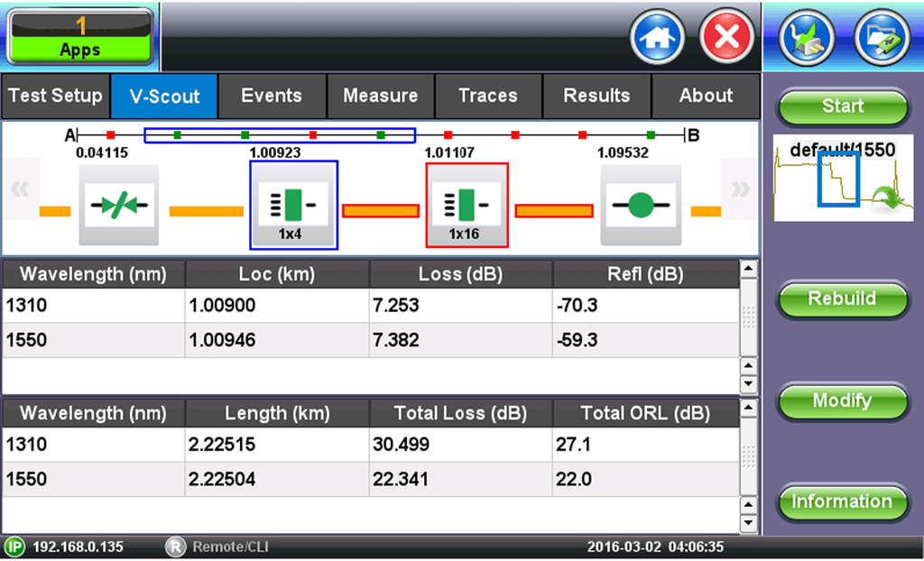Select the 1x4 splitter event icon
This screenshot has height=561, width=924.
click(x=293, y=206)
